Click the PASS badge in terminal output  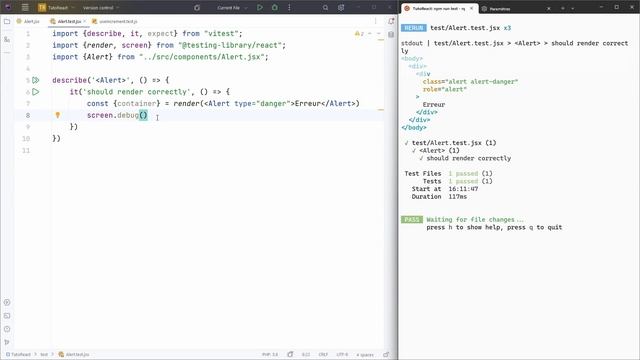pyautogui.click(x=412, y=220)
